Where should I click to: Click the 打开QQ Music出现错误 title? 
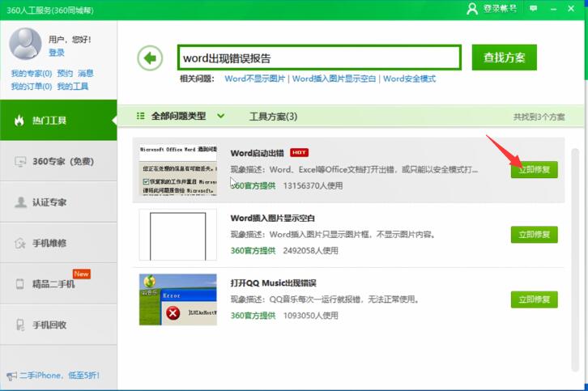pyautogui.click(x=274, y=283)
